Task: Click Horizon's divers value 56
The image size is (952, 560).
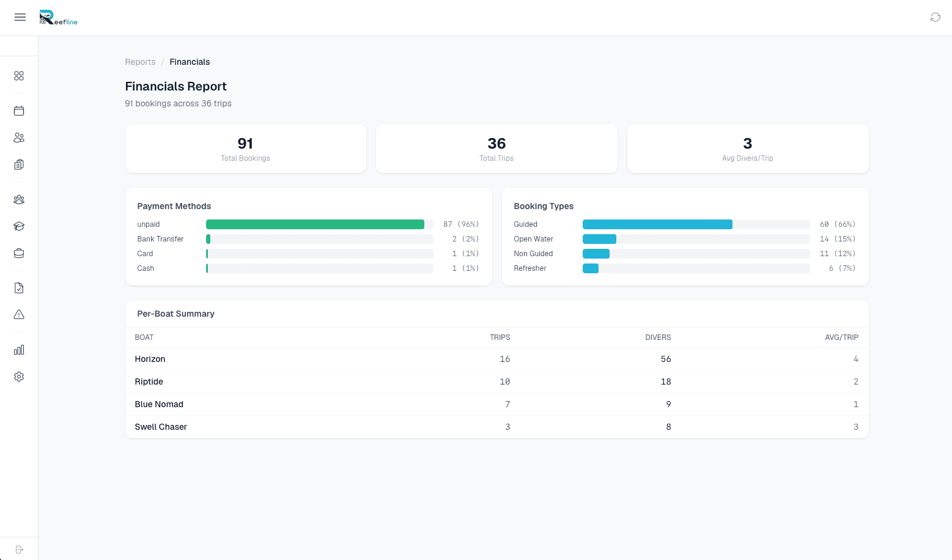Action: pyautogui.click(x=666, y=359)
